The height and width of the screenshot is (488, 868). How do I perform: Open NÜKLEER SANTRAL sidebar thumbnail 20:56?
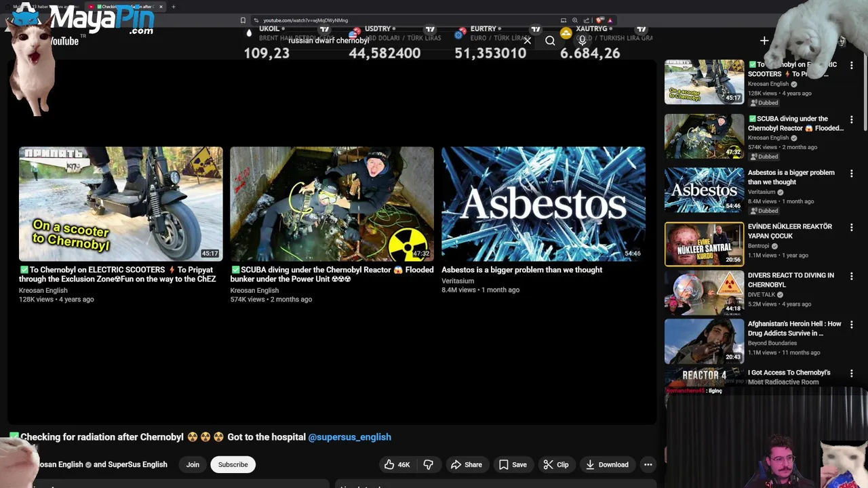[704, 244]
